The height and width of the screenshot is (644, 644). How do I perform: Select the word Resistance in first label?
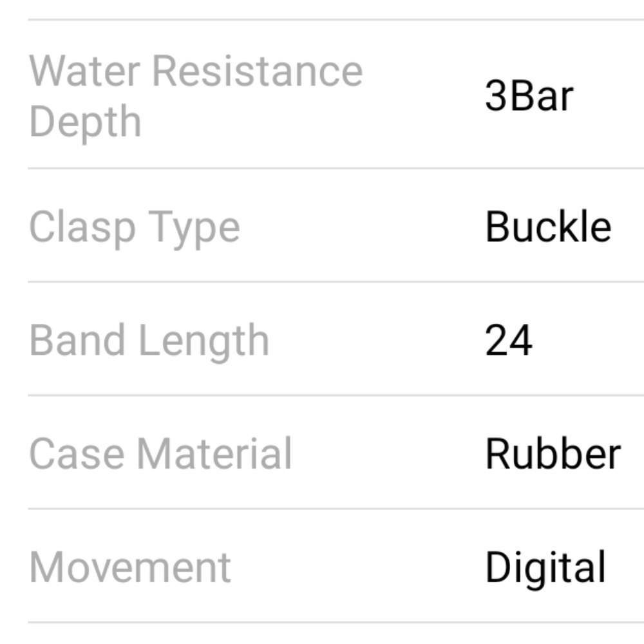[x=258, y=71]
